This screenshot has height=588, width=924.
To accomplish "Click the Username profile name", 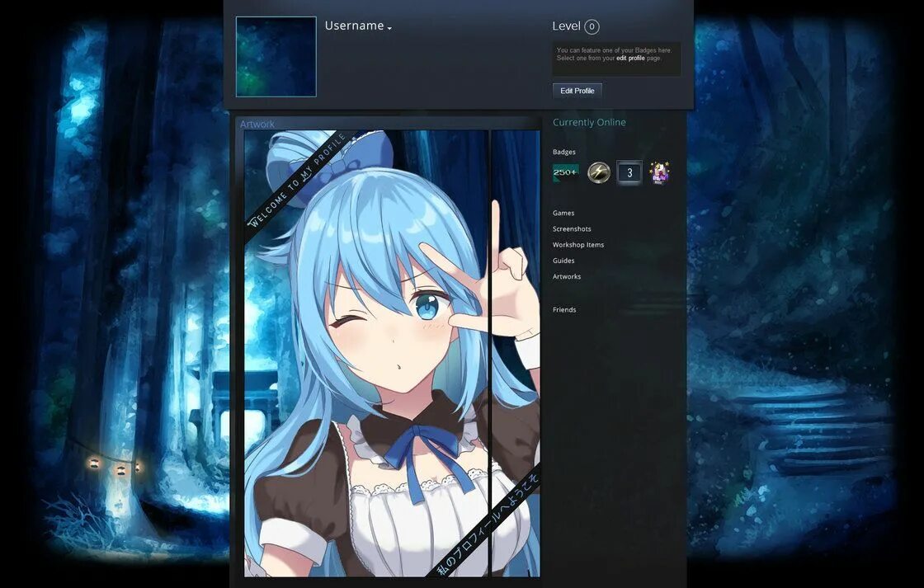I will [354, 26].
